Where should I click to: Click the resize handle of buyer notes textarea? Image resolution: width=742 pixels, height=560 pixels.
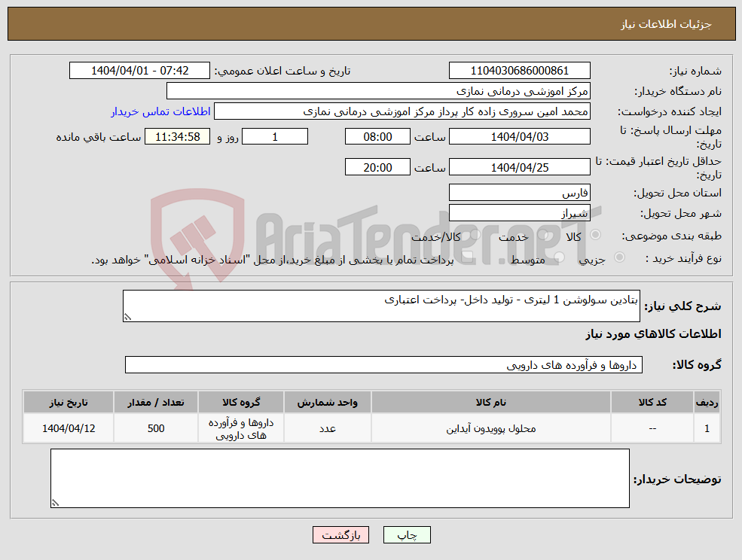tap(55, 504)
